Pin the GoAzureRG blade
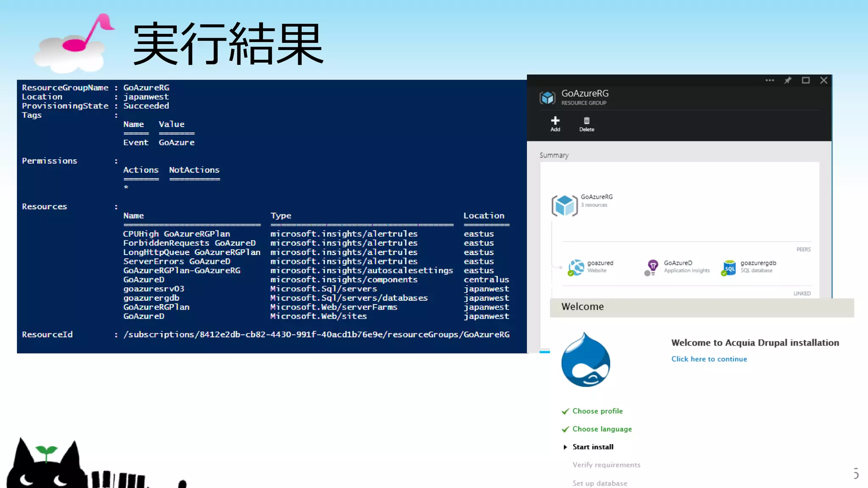Image resolution: width=868 pixels, height=488 pixels. click(787, 80)
